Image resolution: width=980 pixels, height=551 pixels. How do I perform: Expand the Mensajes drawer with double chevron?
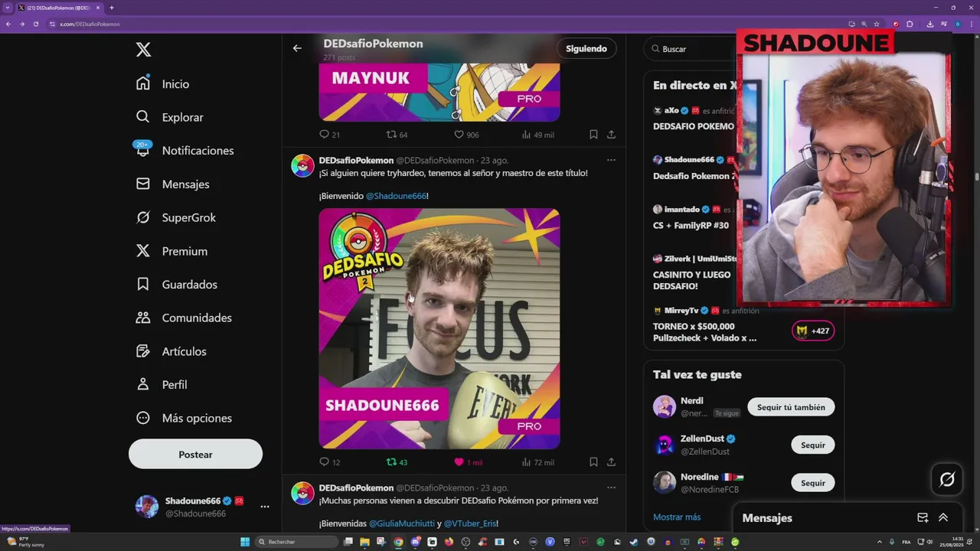pyautogui.click(x=943, y=517)
